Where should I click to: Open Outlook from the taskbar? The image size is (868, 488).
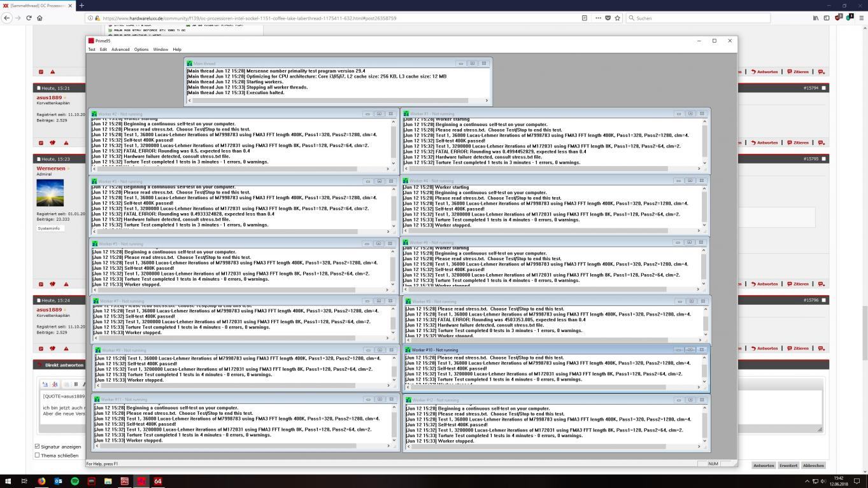coord(58,481)
